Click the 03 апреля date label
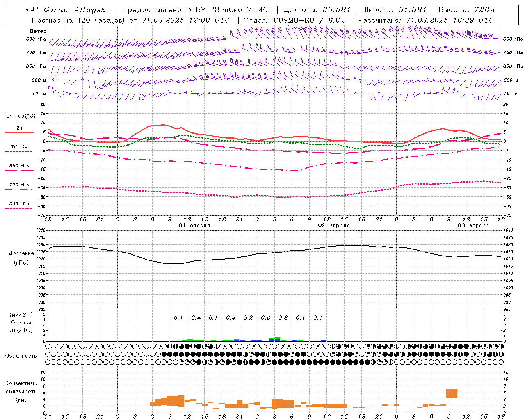 473,226
